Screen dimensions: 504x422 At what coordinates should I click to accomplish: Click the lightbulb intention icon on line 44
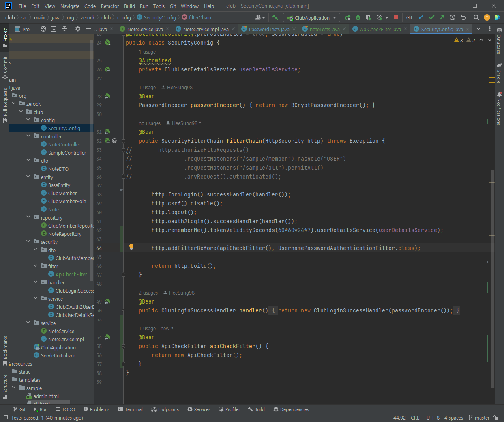click(131, 247)
